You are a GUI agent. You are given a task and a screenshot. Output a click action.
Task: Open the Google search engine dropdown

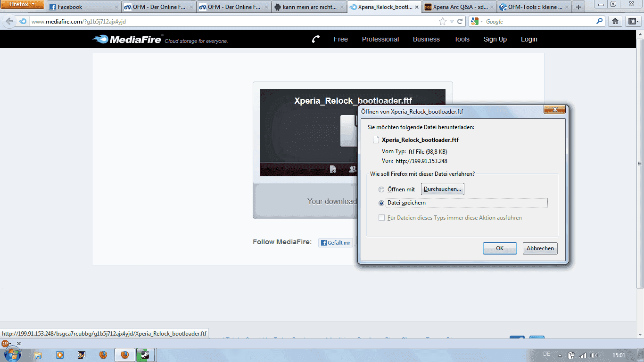pyautogui.click(x=477, y=22)
